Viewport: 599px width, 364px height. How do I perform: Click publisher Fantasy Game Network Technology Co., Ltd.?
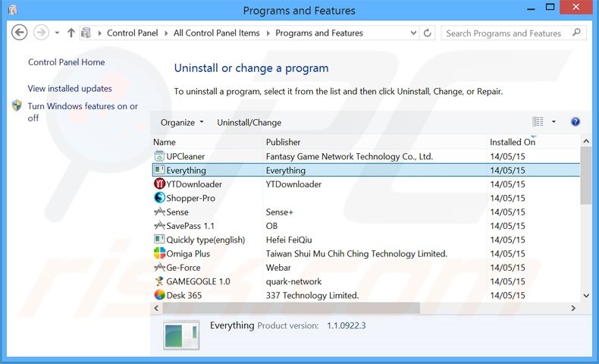[x=350, y=156]
